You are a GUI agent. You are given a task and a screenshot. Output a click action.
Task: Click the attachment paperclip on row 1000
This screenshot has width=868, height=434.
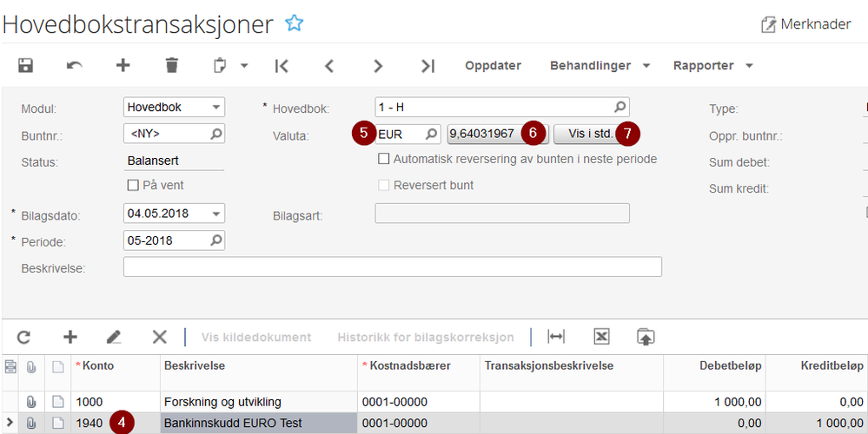[x=31, y=402]
